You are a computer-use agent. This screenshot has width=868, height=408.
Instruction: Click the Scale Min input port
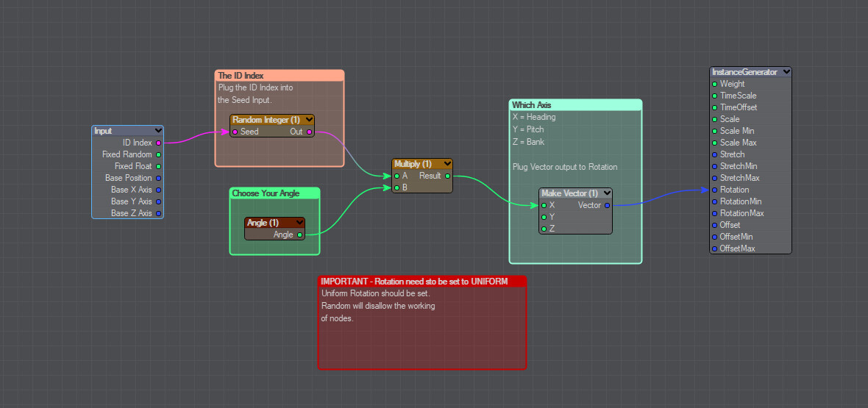tap(715, 131)
